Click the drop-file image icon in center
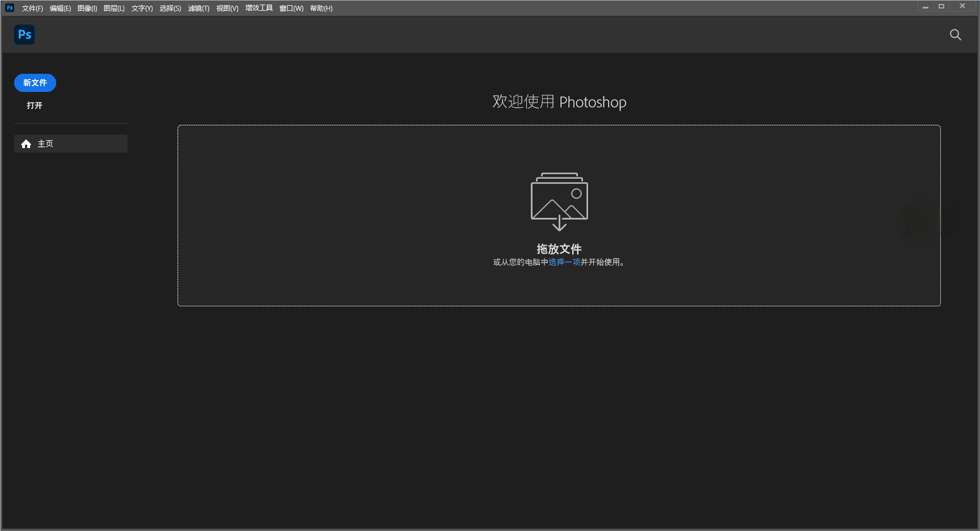This screenshot has height=531, width=980. coord(559,201)
